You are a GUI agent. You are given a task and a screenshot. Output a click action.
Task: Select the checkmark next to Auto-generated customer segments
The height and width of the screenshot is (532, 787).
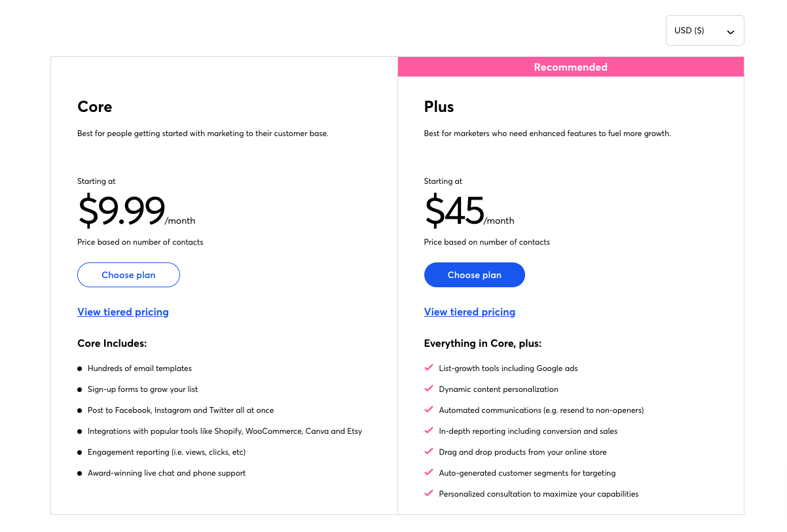coord(429,472)
